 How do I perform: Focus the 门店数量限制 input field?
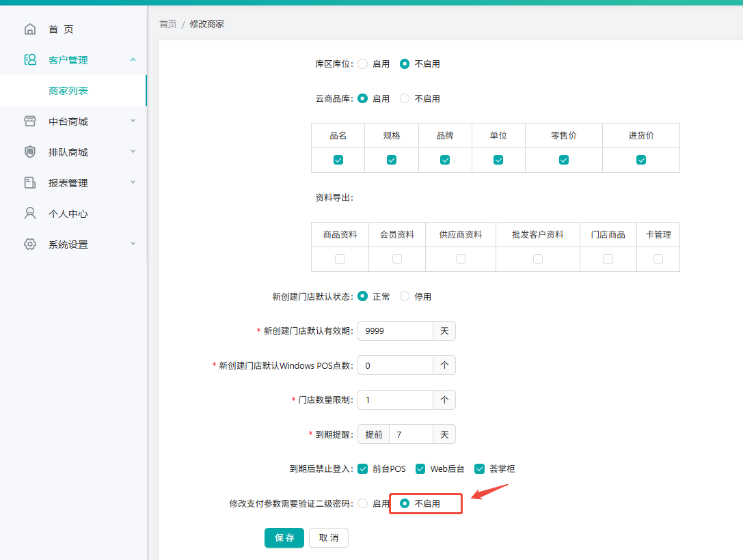pyautogui.click(x=395, y=400)
